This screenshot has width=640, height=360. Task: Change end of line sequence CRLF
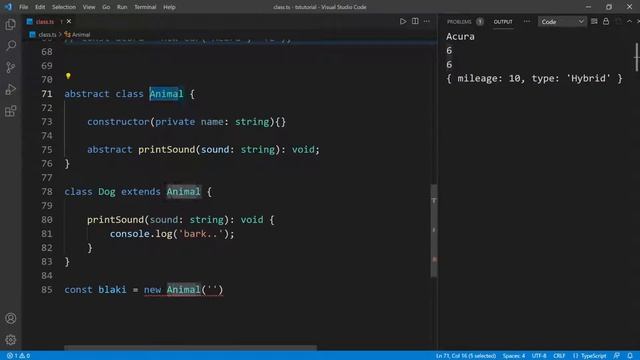point(559,356)
